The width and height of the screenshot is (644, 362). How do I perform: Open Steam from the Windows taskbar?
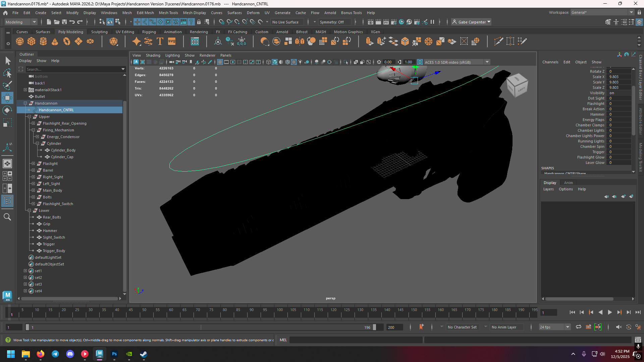(144, 354)
